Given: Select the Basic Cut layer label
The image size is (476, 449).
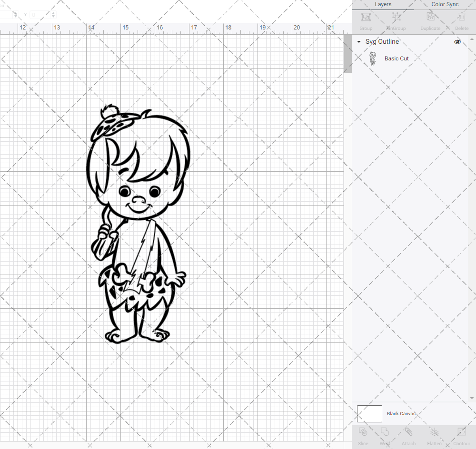Looking at the screenshot, I should (397, 59).
